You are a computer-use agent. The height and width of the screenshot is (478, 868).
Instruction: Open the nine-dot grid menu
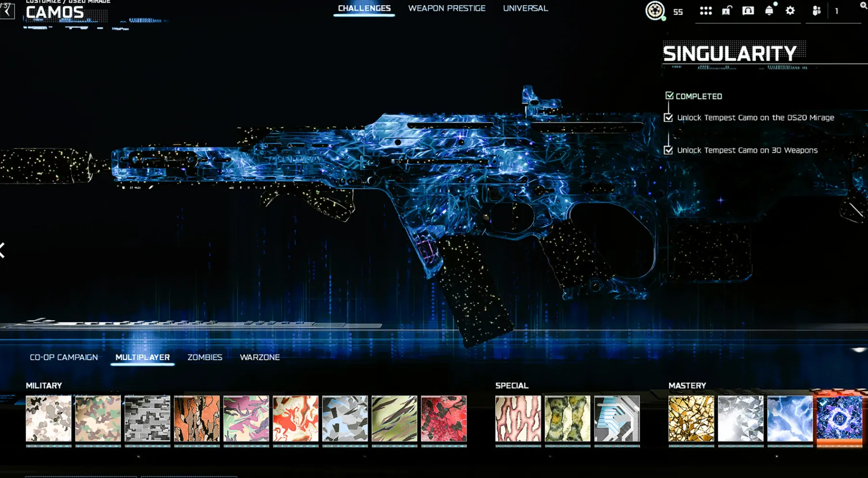click(x=706, y=11)
